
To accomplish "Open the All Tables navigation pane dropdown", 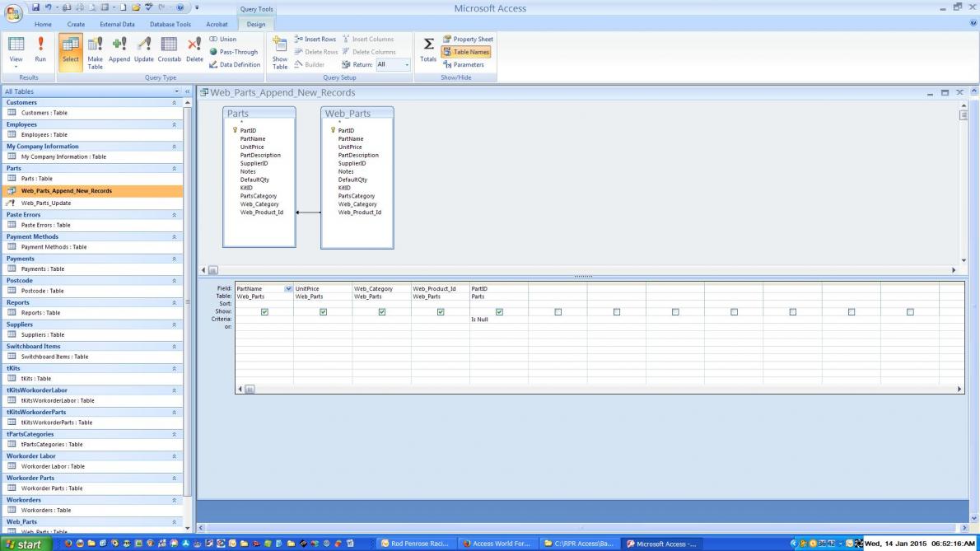I will click(x=179, y=91).
